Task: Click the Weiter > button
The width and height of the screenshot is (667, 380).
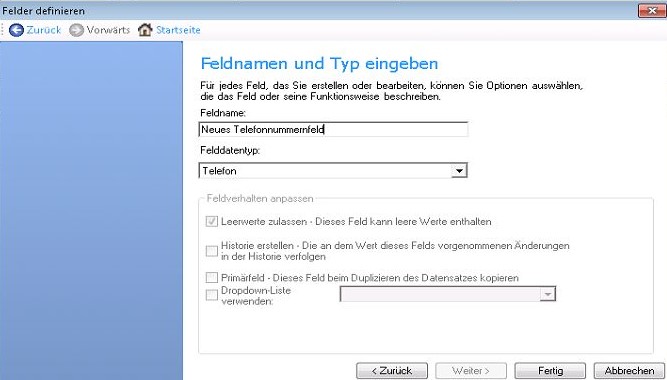Action: pyautogui.click(x=471, y=371)
